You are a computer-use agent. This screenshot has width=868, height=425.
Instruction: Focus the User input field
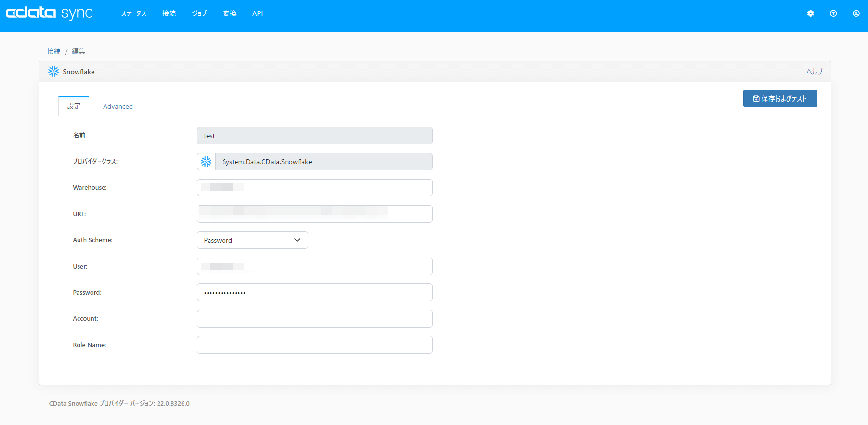point(315,266)
